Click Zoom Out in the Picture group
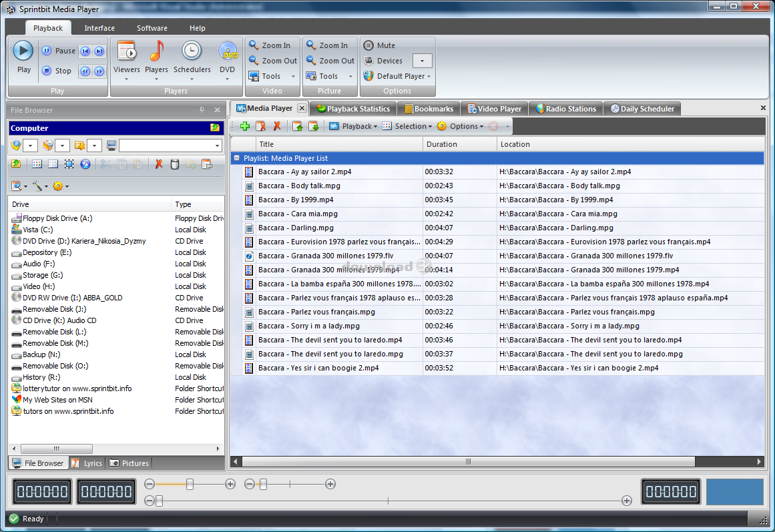The image size is (775, 532). (x=330, y=61)
